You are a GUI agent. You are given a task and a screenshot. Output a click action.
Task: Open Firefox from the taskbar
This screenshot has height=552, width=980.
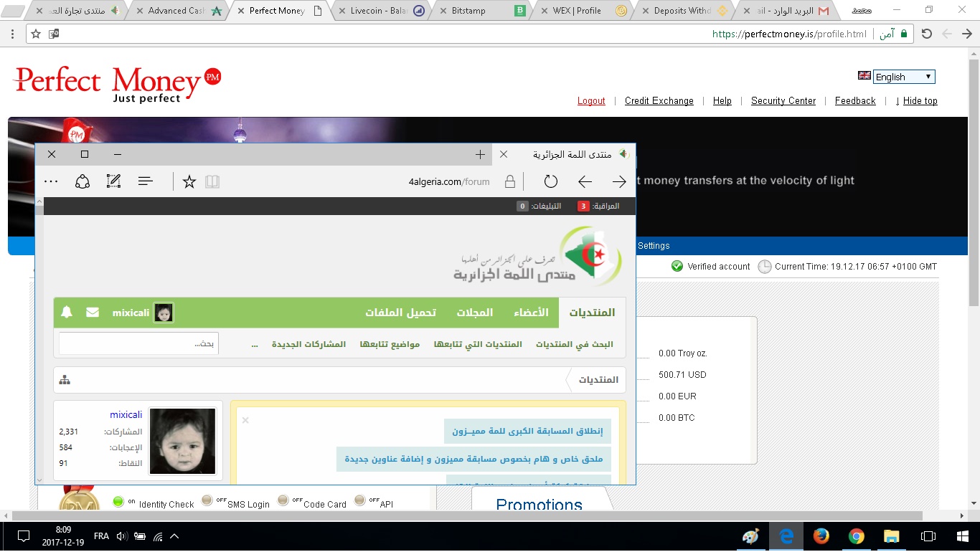[x=821, y=536]
